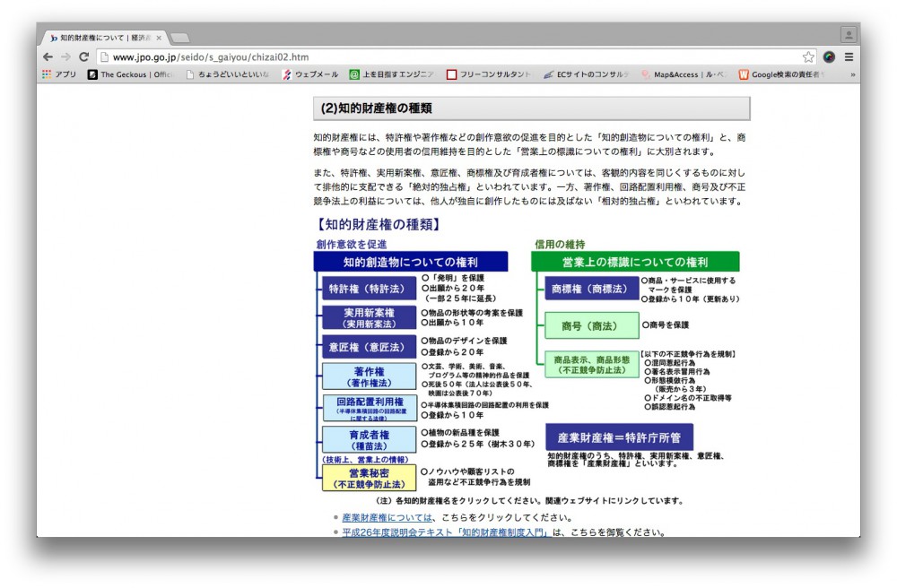Open the フリーコンサルタント bookmark
The image size is (897, 588).
[489, 74]
